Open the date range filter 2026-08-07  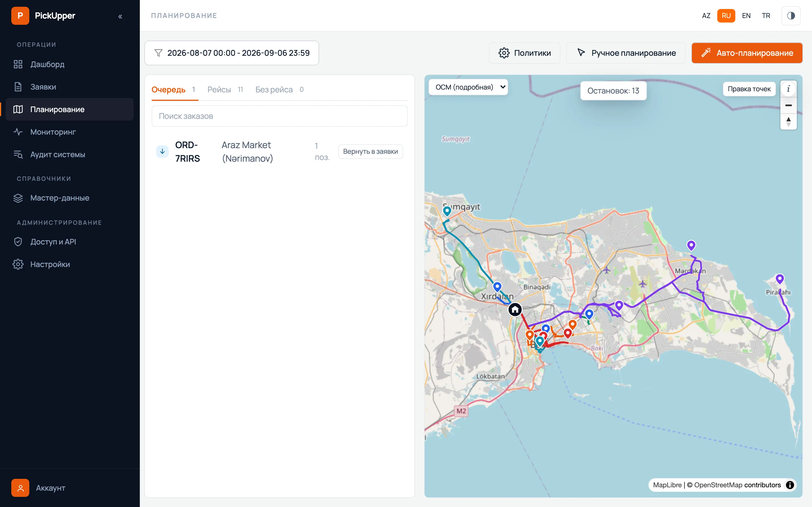click(231, 53)
